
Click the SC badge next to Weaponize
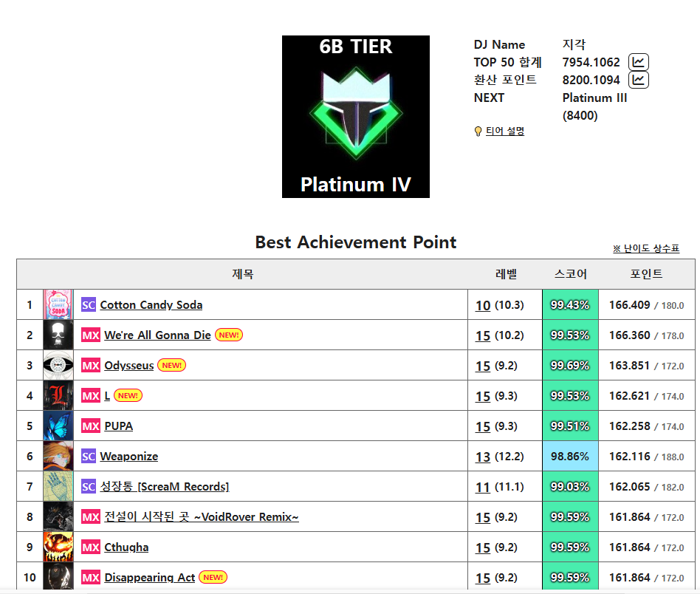click(x=89, y=457)
